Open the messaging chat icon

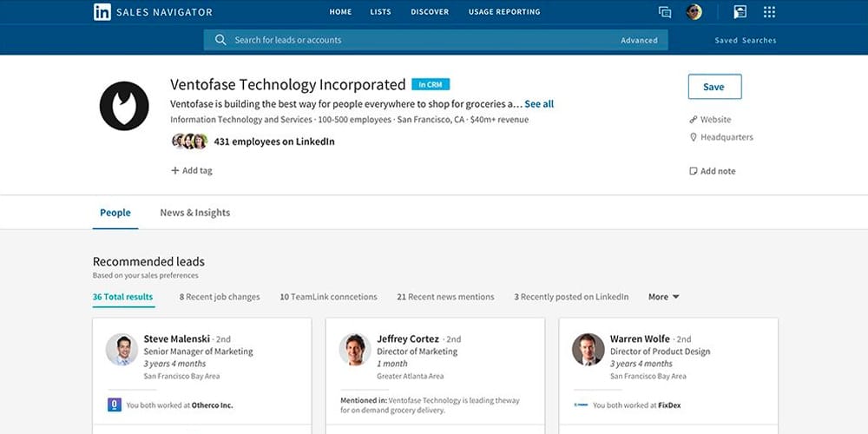pos(665,12)
